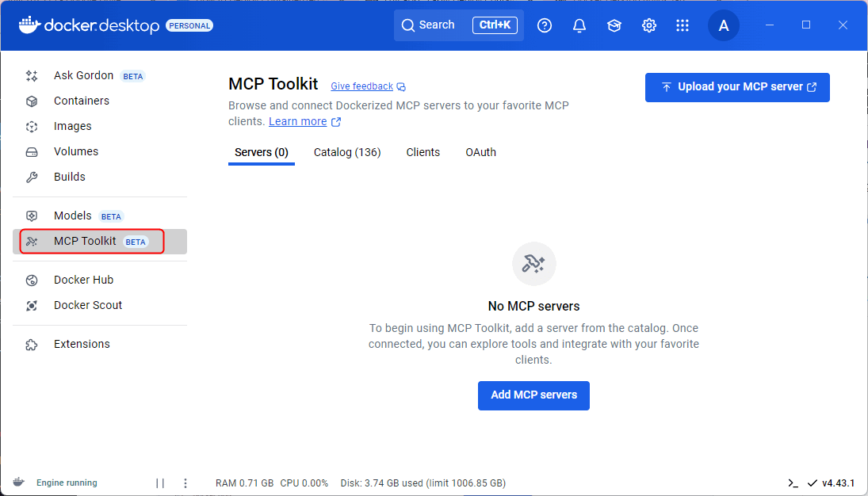Open the terminal from the status bar
Viewport: 868px width, 496px height.
(x=793, y=483)
